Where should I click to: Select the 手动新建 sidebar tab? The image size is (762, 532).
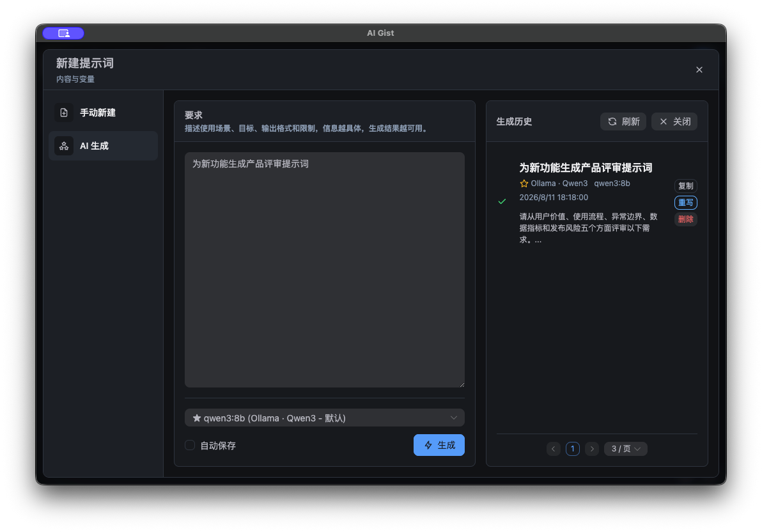tap(103, 113)
